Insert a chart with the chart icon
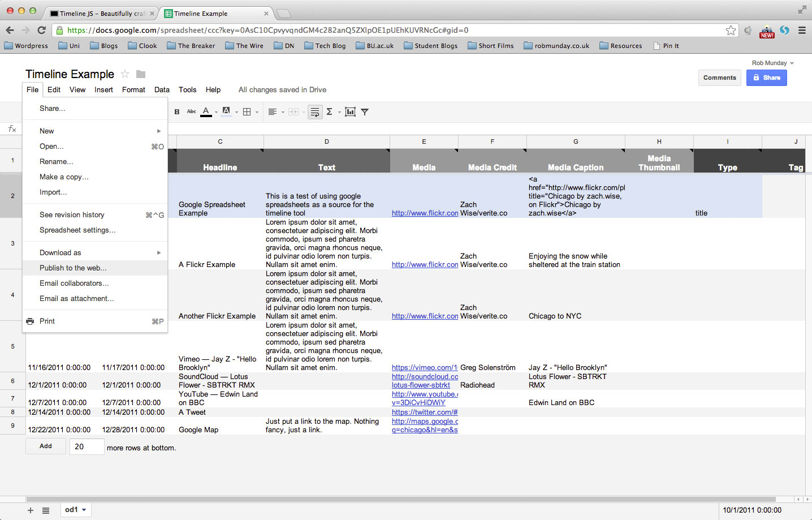The image size is (812, 520). pyautogui.click(x=351, y=112)
